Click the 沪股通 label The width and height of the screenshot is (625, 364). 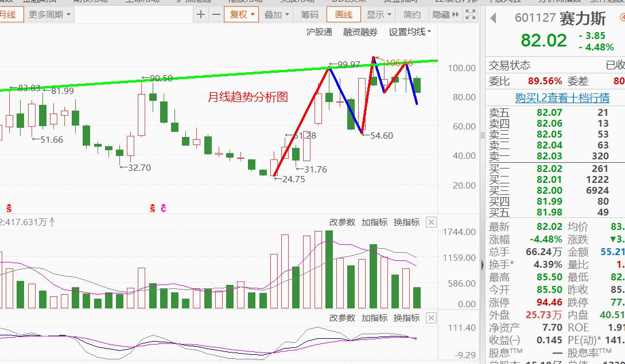point(319,32)
